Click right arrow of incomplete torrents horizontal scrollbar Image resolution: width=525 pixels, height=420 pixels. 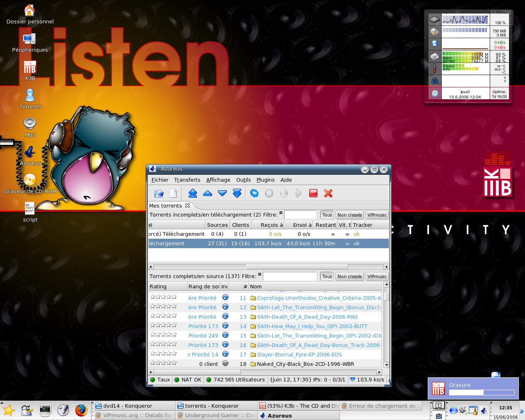tap(386, 267)
